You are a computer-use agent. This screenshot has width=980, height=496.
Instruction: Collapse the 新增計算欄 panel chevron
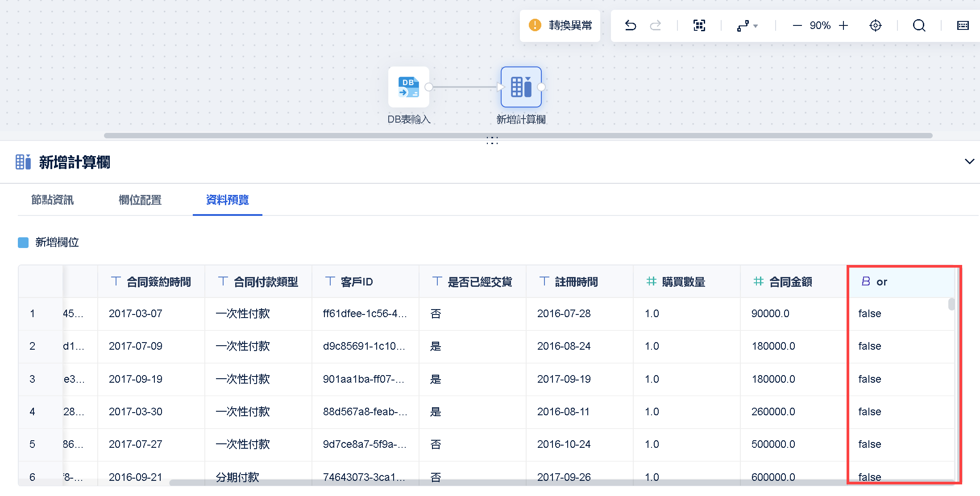tap(969, 161)
